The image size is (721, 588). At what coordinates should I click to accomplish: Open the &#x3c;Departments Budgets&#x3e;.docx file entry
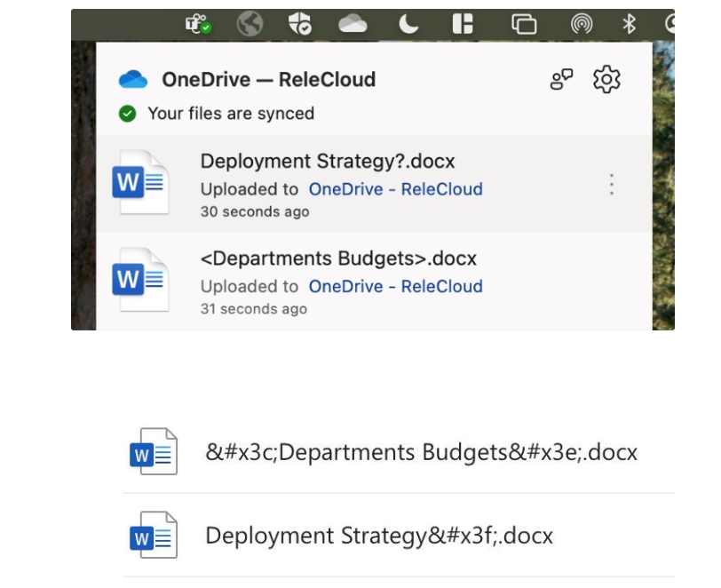click(x=421, y=452)
